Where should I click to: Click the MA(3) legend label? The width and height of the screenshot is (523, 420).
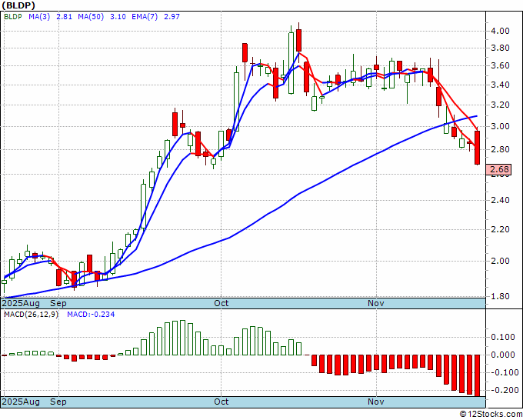pyautogui.click(x=39, y=16)
